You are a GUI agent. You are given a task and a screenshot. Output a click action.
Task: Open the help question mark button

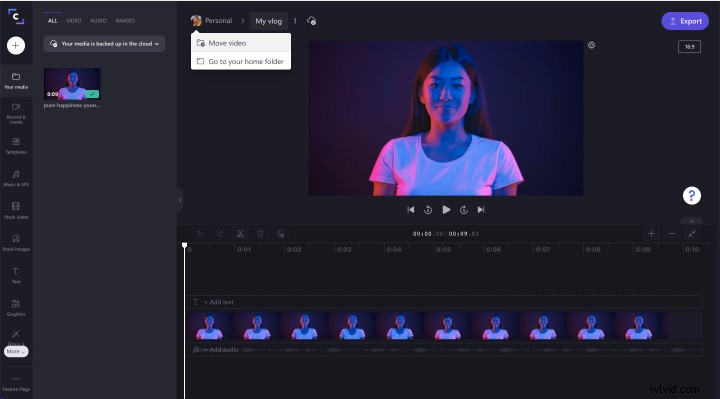692,196
